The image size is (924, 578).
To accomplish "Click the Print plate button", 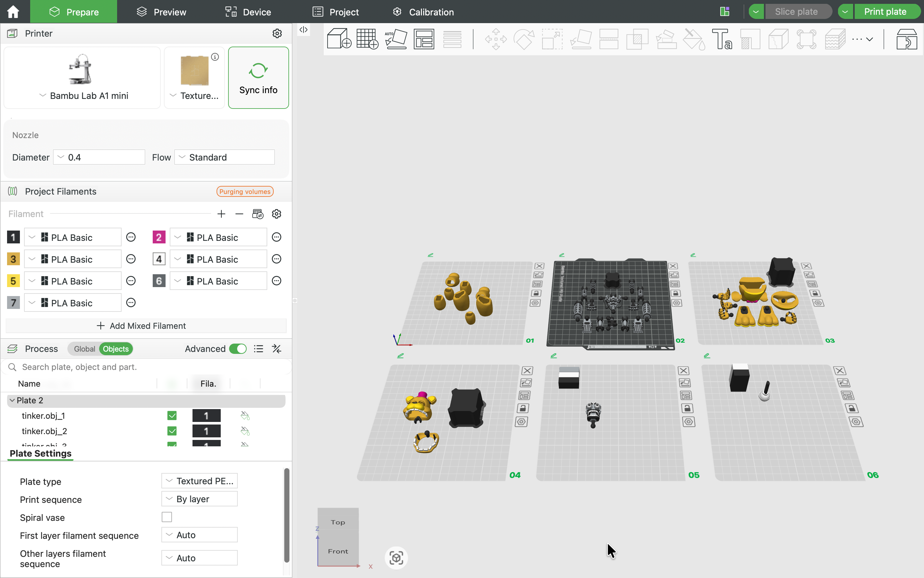I will 887,12.
